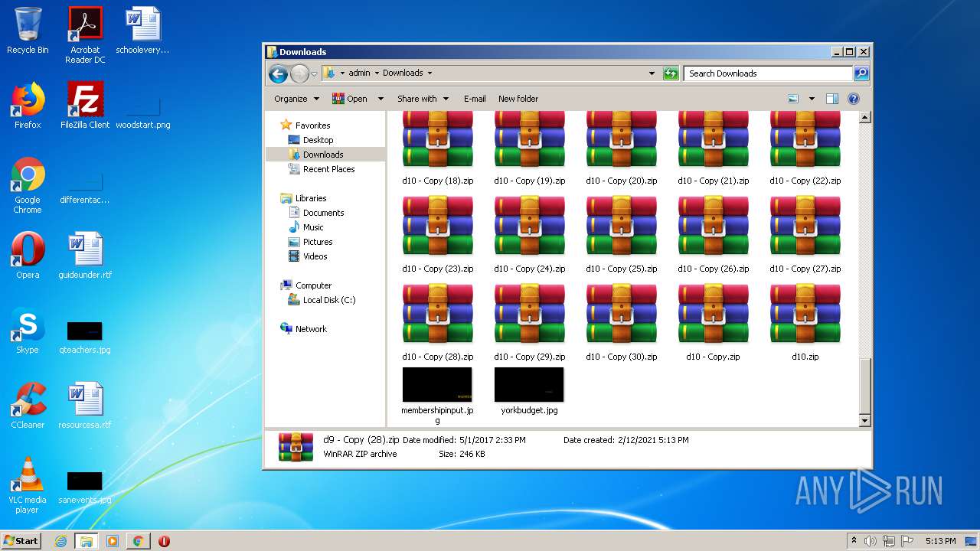Screen dimensions: 980x551
Task: Select the d10 - Copy.zip archive
Action: 714,323
